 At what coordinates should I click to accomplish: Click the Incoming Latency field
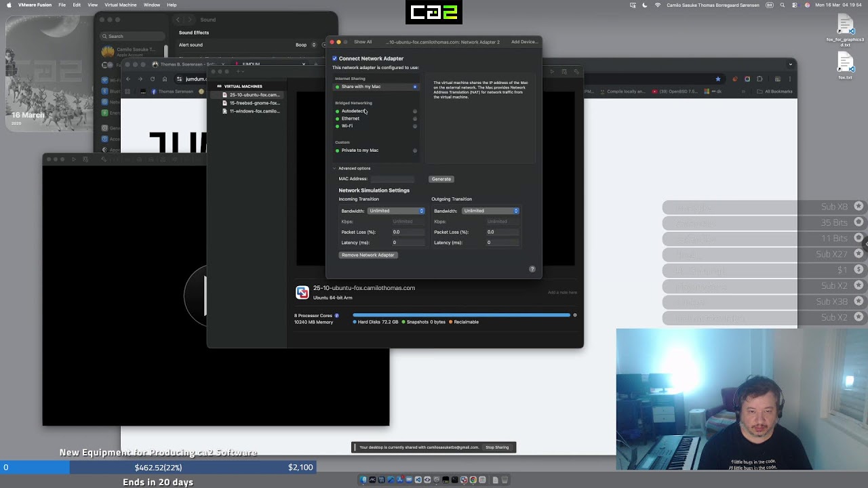[x=408, y=243]
